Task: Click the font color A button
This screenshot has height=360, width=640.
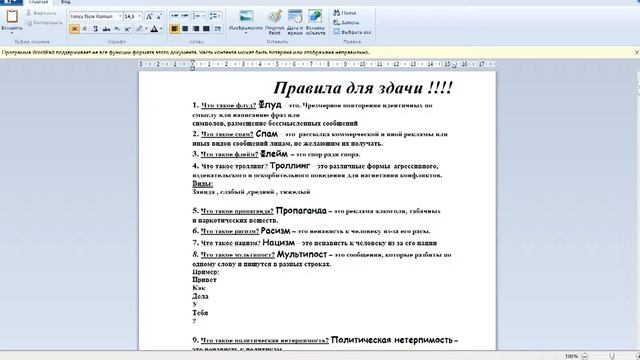Action: coord(154,29)
